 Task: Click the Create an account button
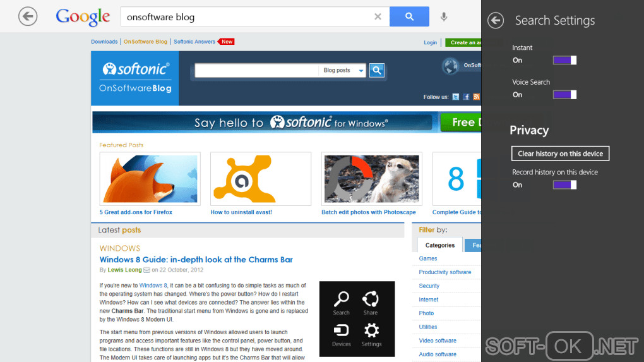[x=463, y=42]
